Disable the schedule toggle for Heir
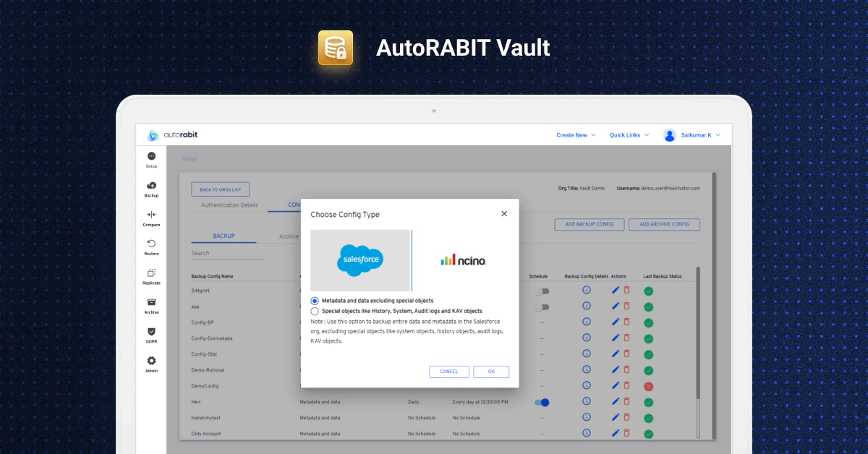Image resolution: width=868 pixels, height=454 pixels. [542, 402]
